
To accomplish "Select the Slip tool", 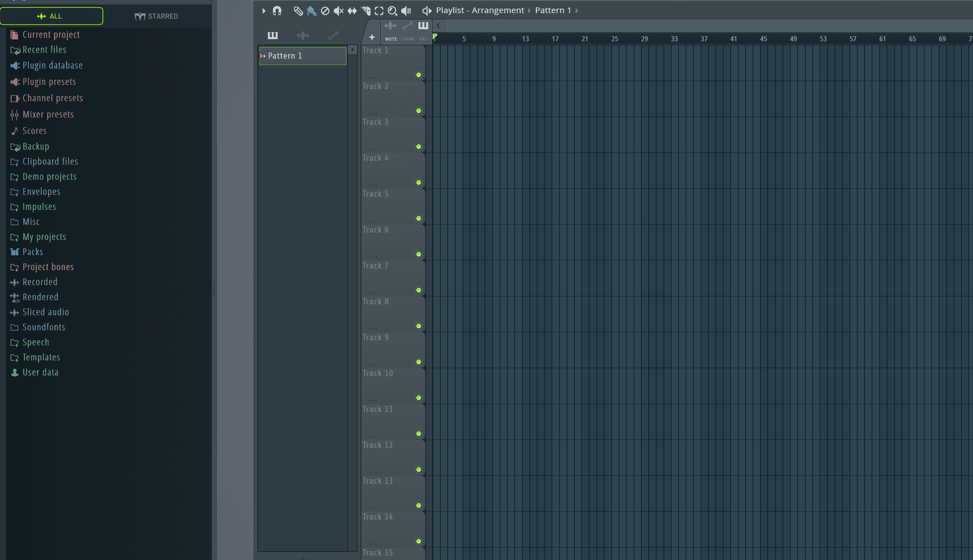I will (x=352, y=11).
